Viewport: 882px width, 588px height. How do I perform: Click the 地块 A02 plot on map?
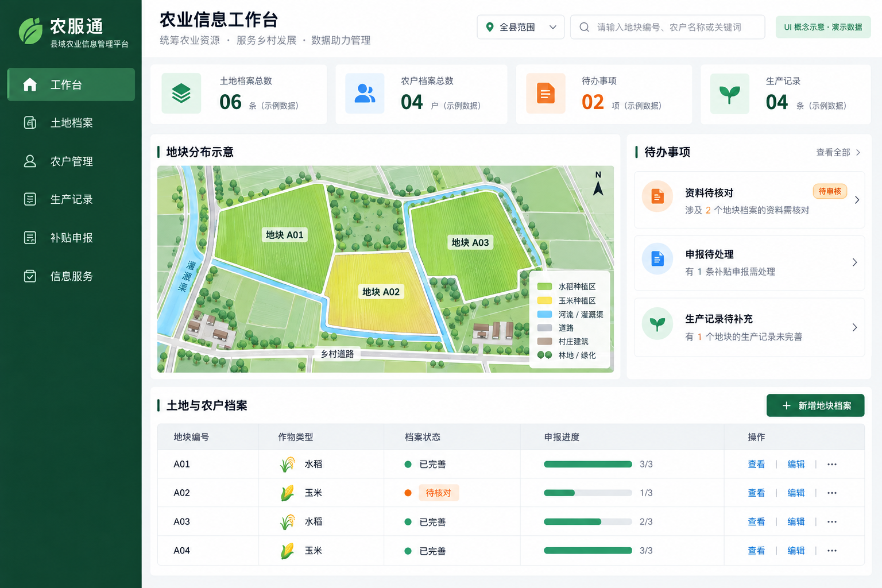tap(381, 292)
